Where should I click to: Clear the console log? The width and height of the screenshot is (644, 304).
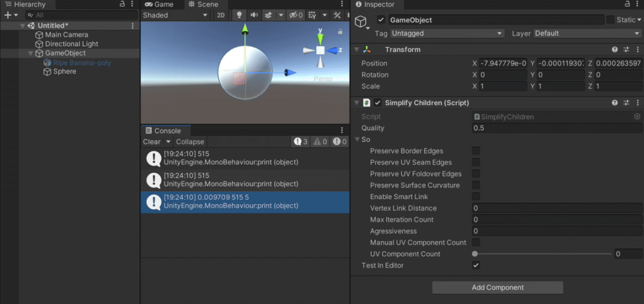(x=151, y=142)
